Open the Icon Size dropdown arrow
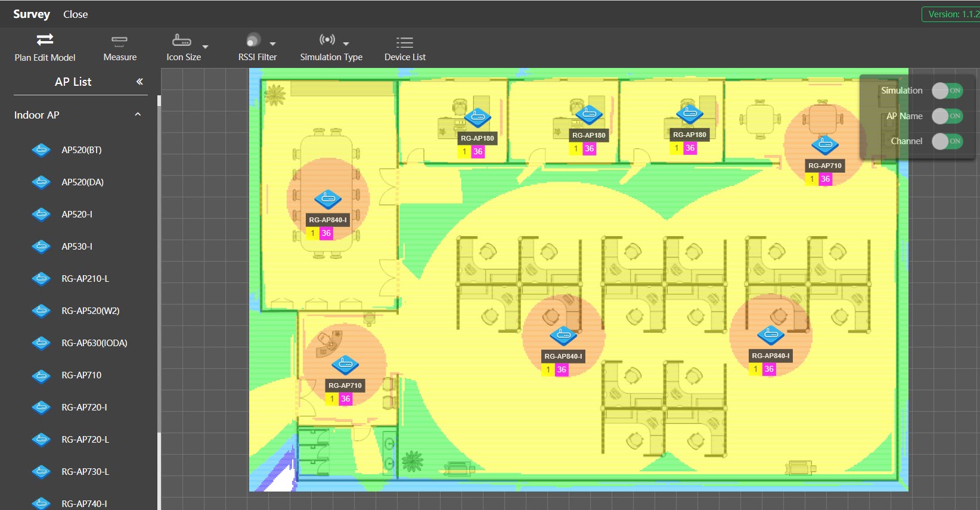This screenshot has width=980, height=510. tap(205, 46)
